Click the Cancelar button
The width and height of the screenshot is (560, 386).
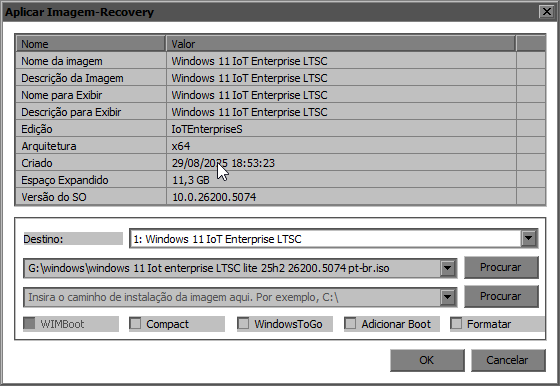click(508, 360)
